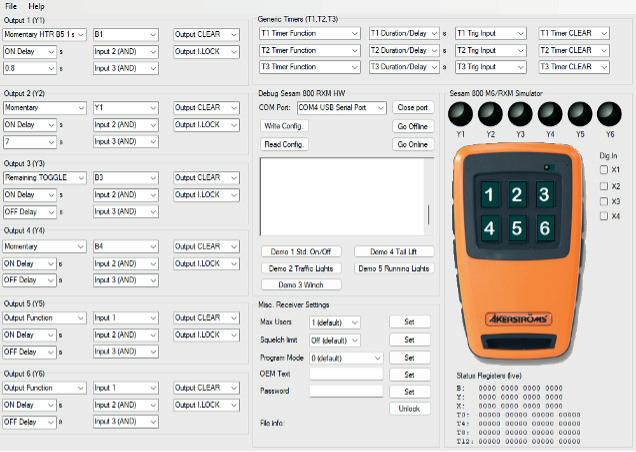
Task: Click the Go Offline button
Action: (413, 126)
